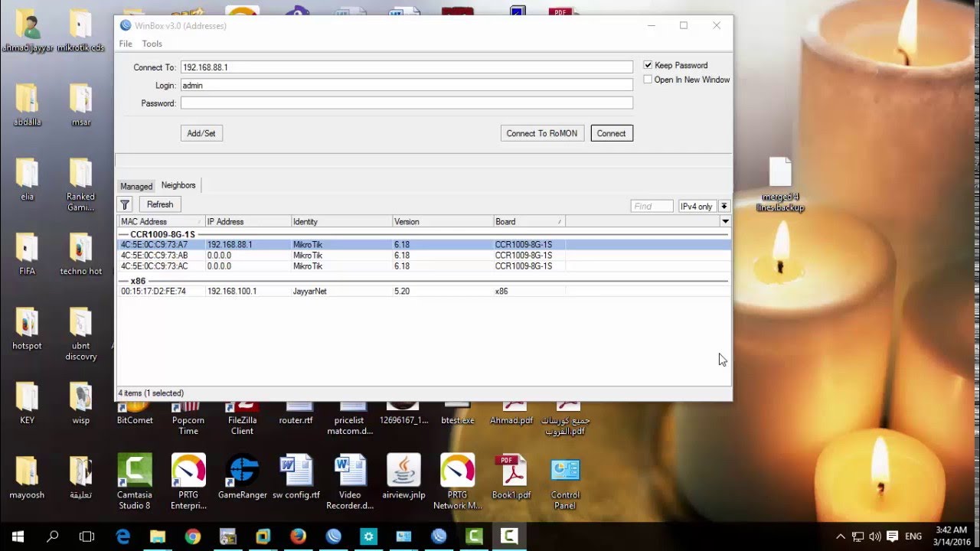980x551 pixels.
Task: Switch to the Managed tab
Action: (136, 186)
